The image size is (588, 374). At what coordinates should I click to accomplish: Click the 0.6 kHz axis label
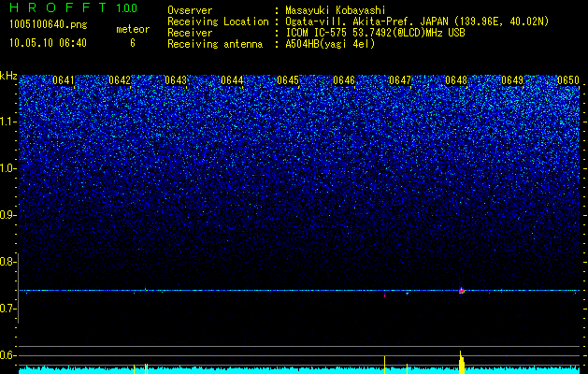7,355
